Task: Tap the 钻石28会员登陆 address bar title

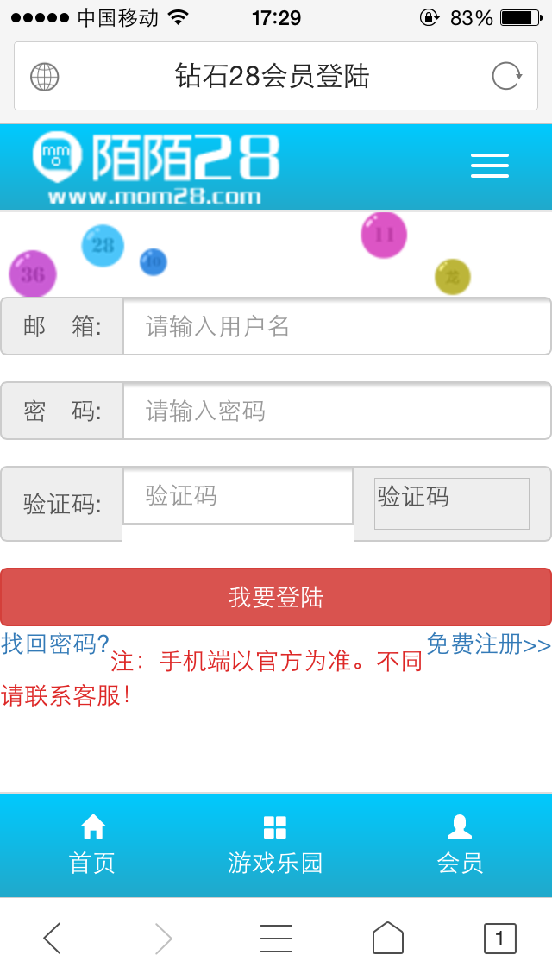Action: point(276,76)
